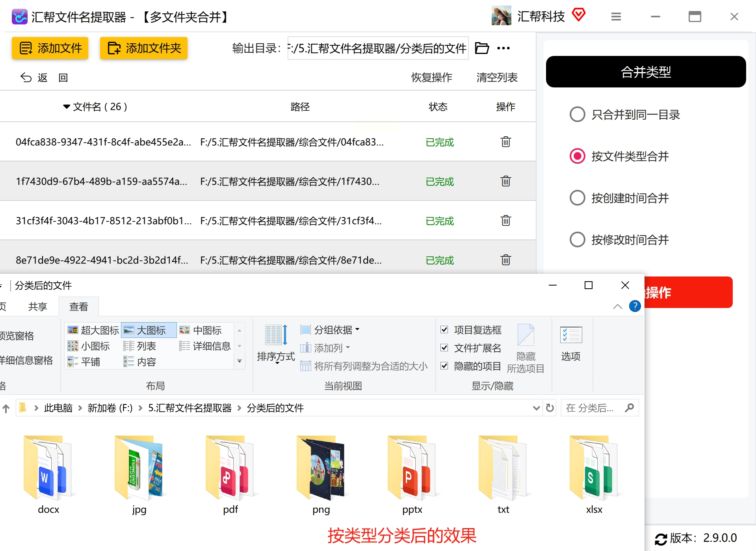Click 清空列表 link
The height and width of the screenshot is (551, 756).
[497, 78]
